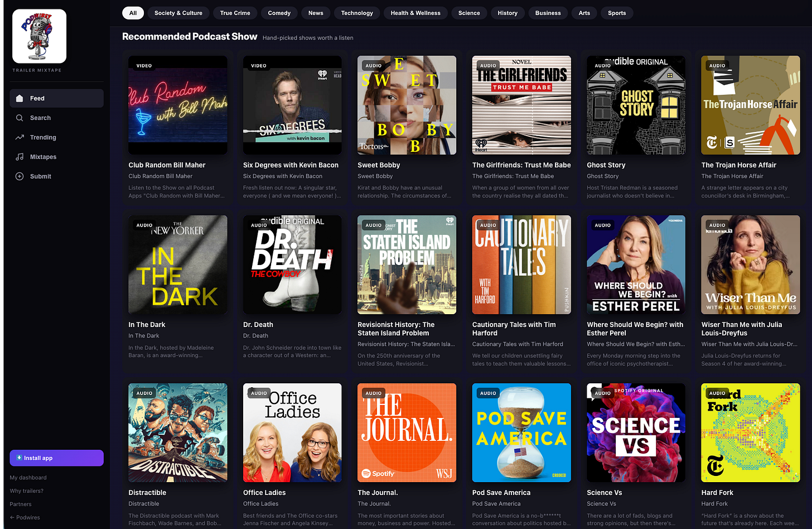The height and width of the screenshot is (529, 812).
Task: Switch to the Arts category
Action: (584, 13)
